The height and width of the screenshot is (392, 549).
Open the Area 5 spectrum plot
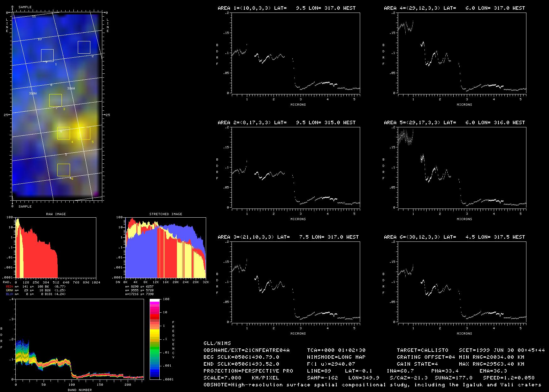[x=462, y=167]
